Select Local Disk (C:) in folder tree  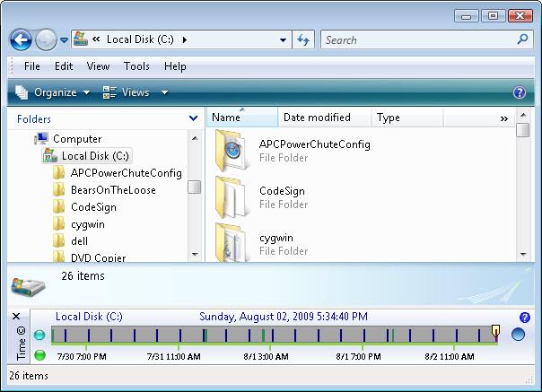[86, 156]
